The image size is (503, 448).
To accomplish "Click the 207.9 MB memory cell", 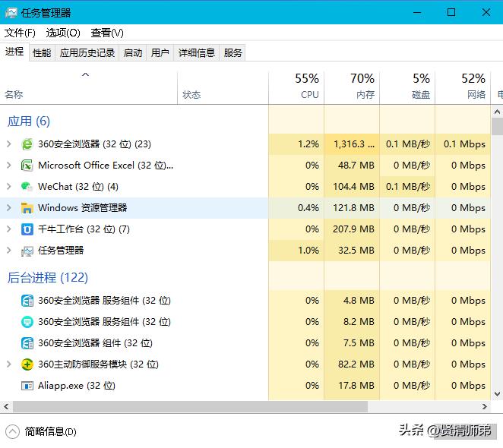I will tap(352, 229).
